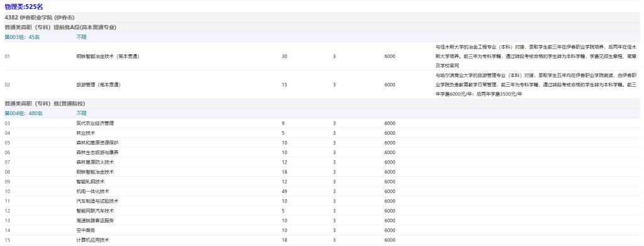This screenshot has width=644, height=246.
Task: Select the 第003组: 45名 group label
Action: [x=22, y=37]
